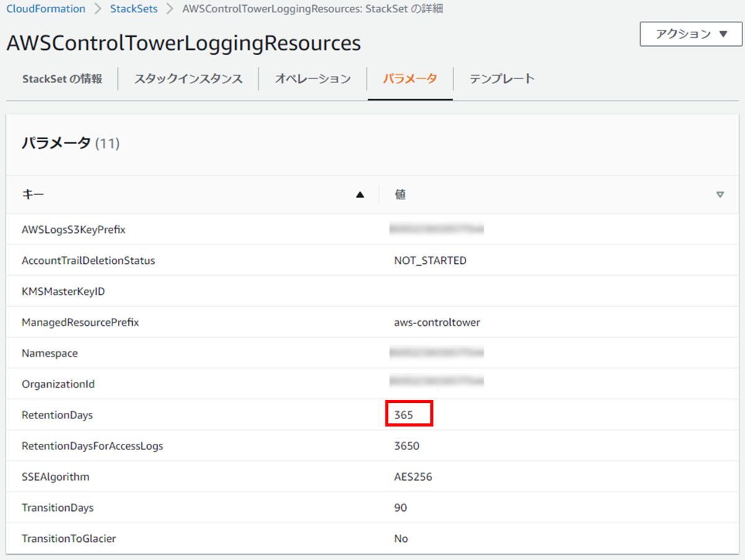Navigate to CloudFormation via breadcrumb link
745x560 pixels.
point(45,9)
